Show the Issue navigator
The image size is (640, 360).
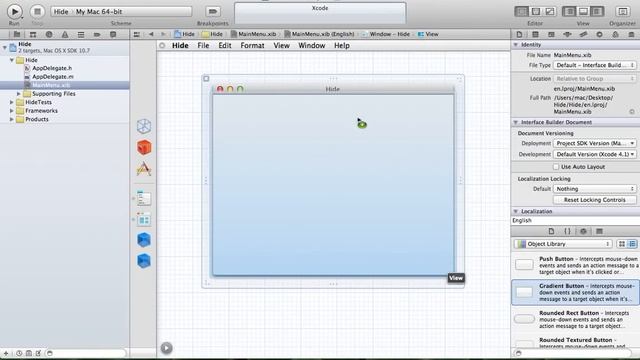point(65,34)
